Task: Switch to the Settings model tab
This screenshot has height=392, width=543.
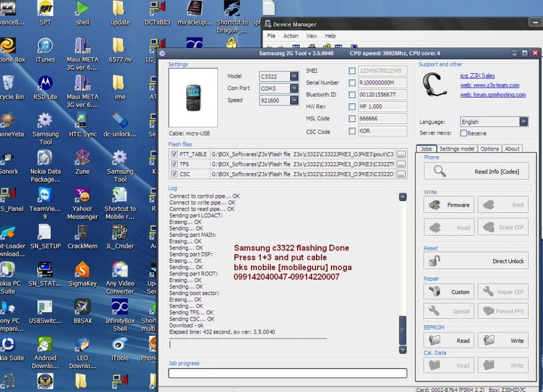Action: point(457,148)
